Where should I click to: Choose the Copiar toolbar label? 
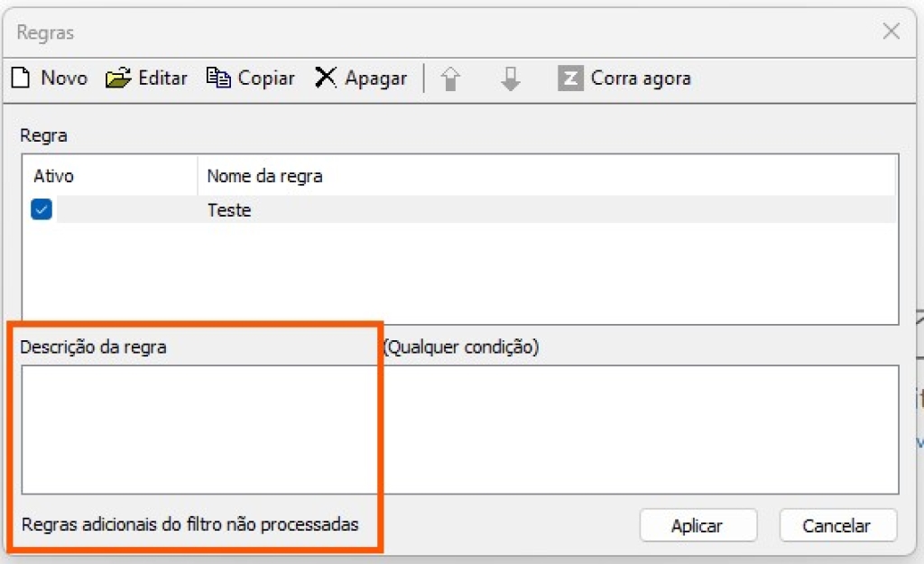[x=266, y=79]
